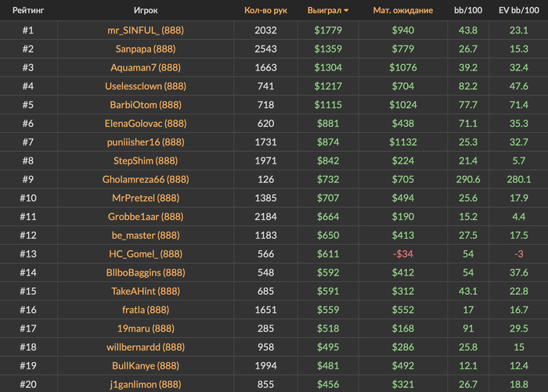548x392 pixels.
Task: Select Gholamreza66 (888) player link
Action: (145, 179)
